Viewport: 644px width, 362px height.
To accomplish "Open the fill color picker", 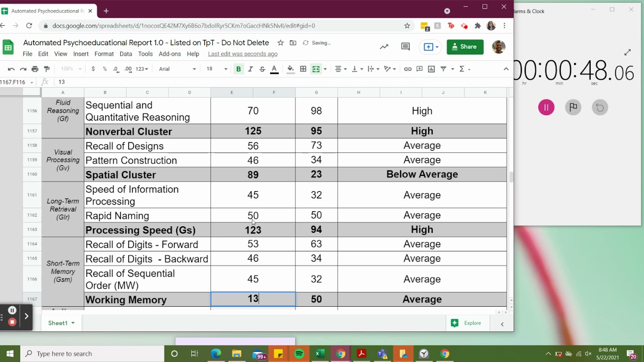I will click(290, 69).
